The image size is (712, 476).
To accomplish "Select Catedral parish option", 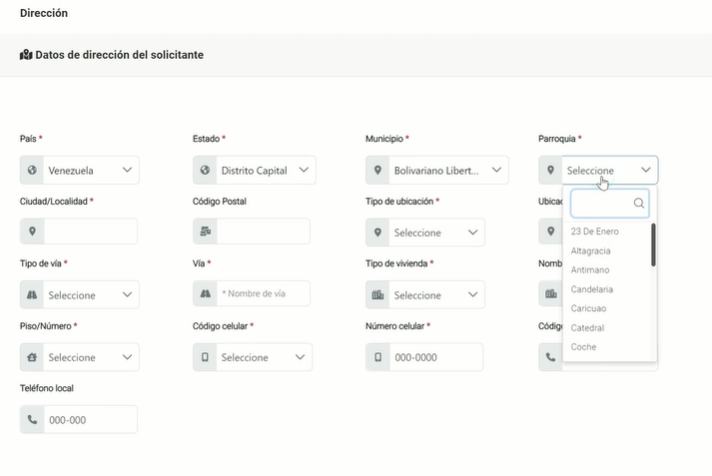I will coord(587,328).
